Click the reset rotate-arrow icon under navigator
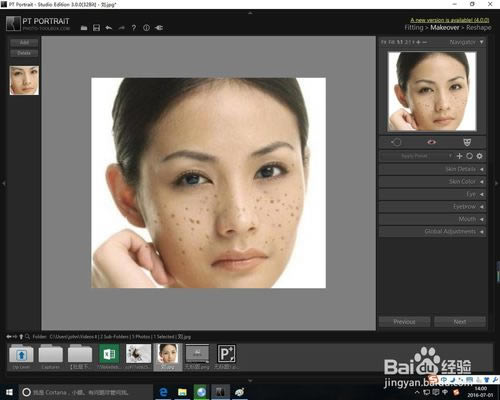Screen dimensions: 500x400 396,142
